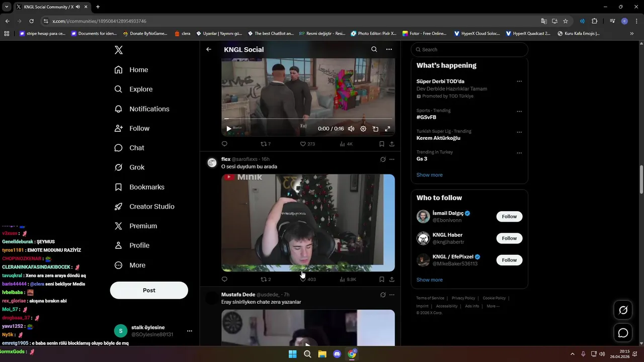View analytics showing 4K views
This screenshot has height=362, width=644.
coord(346,144)
